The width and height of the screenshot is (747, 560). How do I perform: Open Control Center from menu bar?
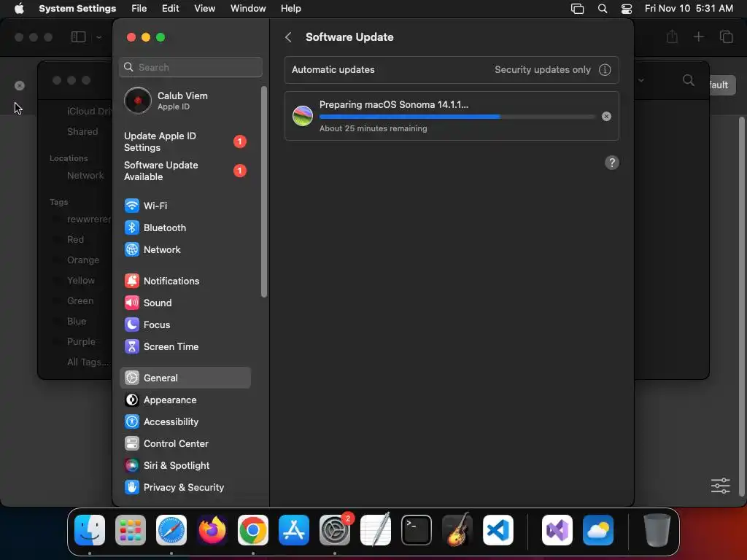tap(627, 9)
